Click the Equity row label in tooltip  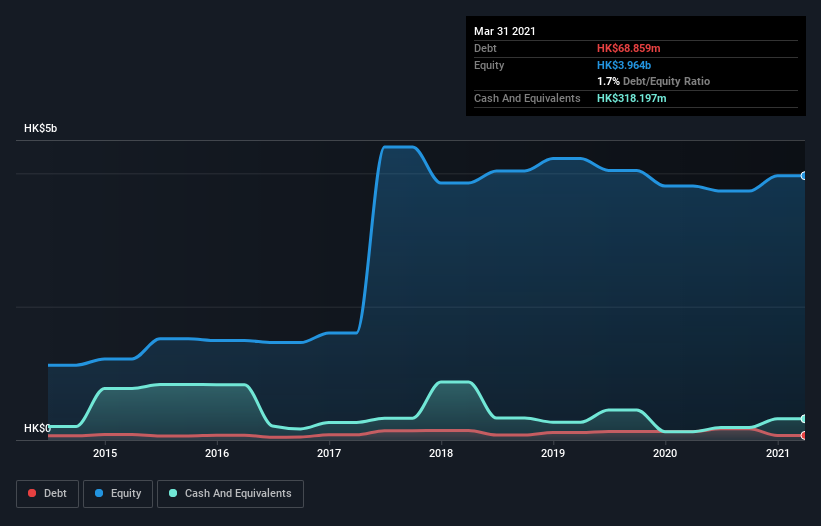point(489,65)
